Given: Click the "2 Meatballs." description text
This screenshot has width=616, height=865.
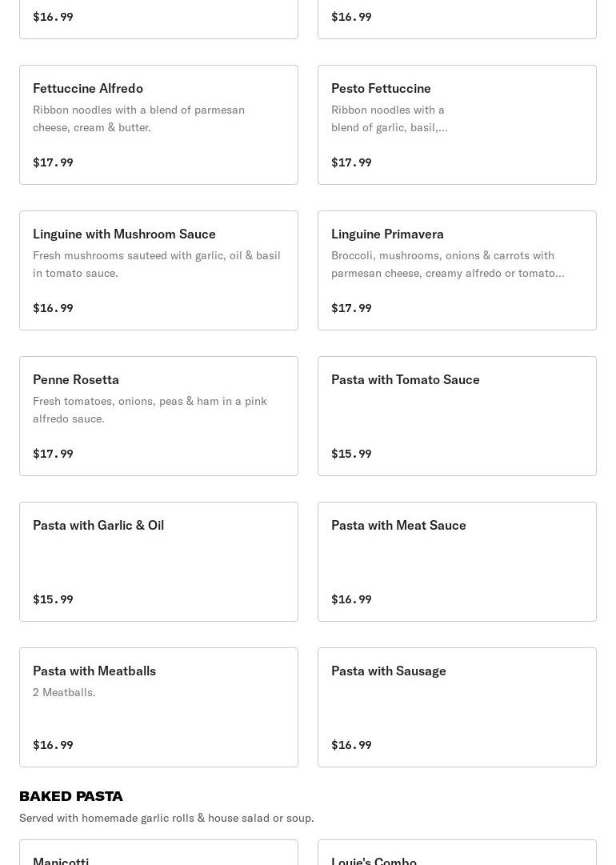Looking at the screenshot, I should coord(64,692).
